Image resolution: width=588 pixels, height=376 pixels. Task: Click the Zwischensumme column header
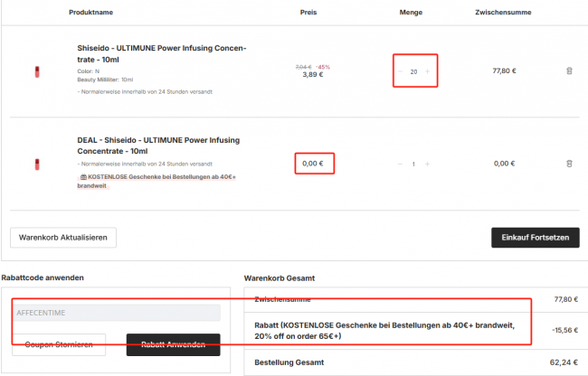point(503,13)
